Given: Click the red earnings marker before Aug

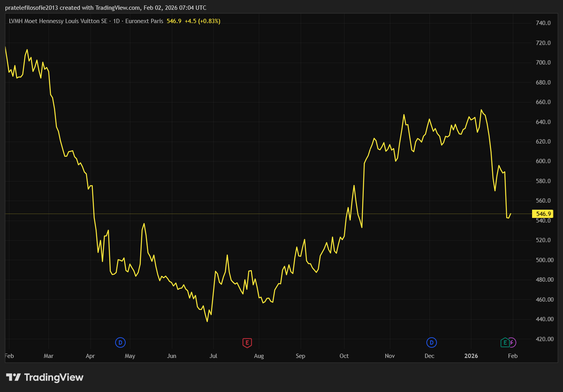Looking at the screenshot, I should (247, 343).
